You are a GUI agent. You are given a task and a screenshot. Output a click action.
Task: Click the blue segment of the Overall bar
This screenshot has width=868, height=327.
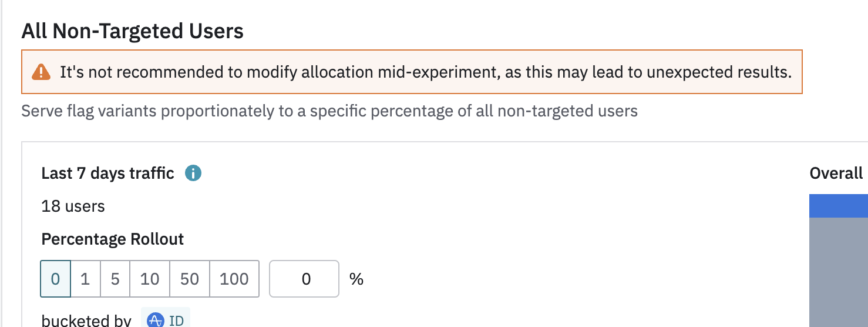[x=838, y=206]
